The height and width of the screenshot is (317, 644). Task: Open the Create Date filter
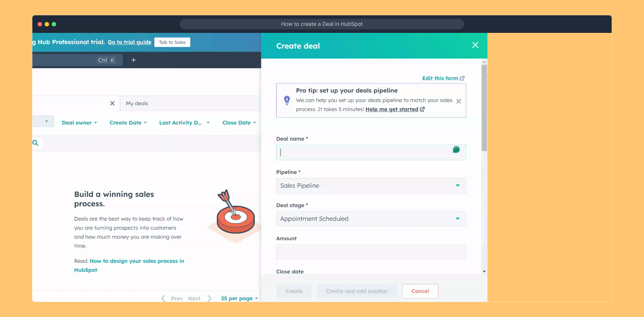pyautogui.click(x=128, y=123)
